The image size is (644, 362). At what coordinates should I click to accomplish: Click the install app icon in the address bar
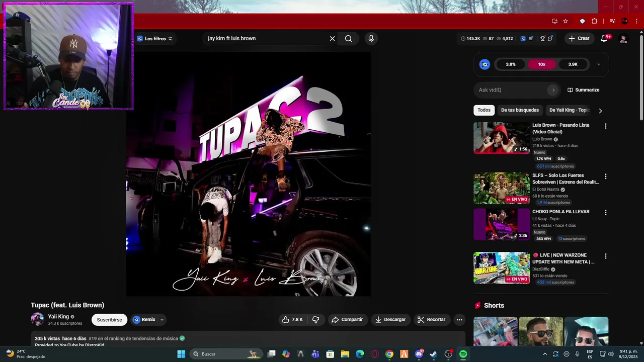[x=554, y=21]
